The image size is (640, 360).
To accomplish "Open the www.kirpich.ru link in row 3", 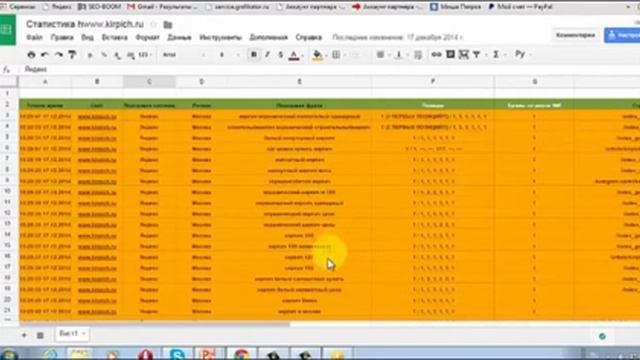I will (97, 117).
